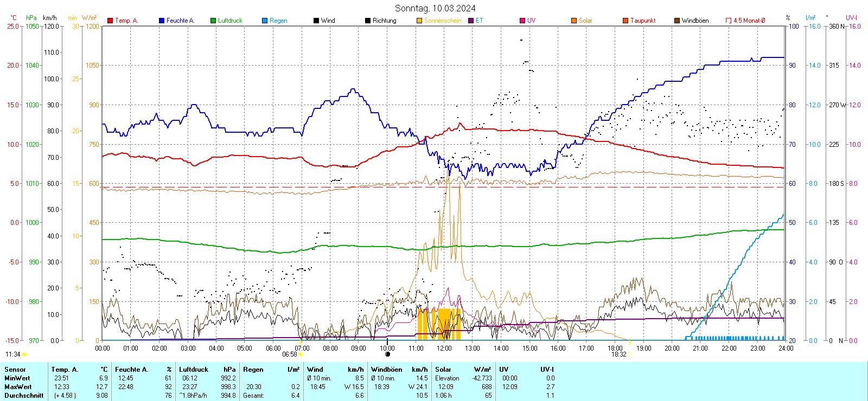Click the date title Sonntag, 10.03.2024

tap(435, 8)
